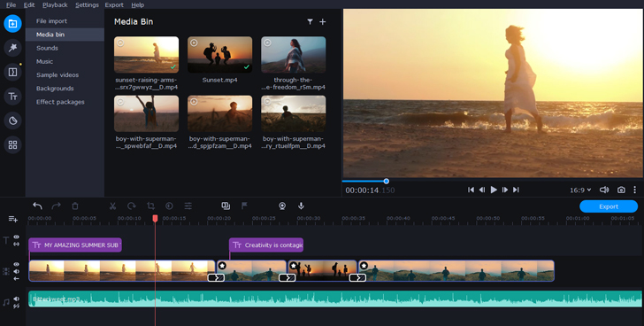Mute the Bittersweet.mp3 audio track
Image resolution: width=644 pixels, height=326 pixels.
pyautogui.click(x=17, y=299)
